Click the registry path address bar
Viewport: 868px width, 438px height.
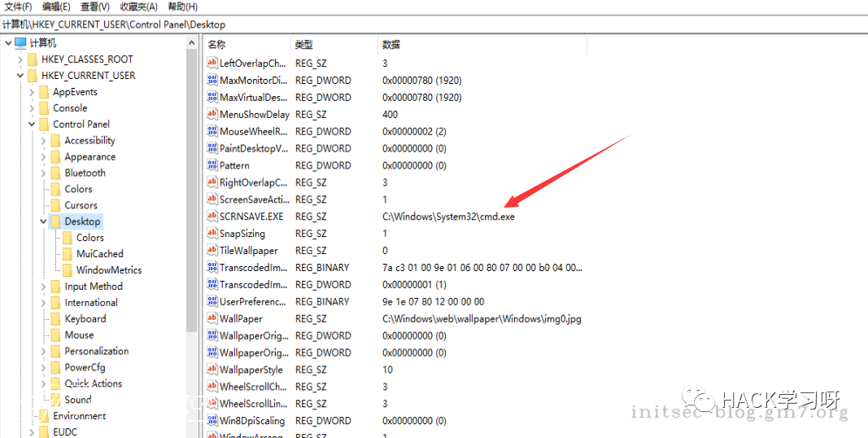(x=407, y=24)
